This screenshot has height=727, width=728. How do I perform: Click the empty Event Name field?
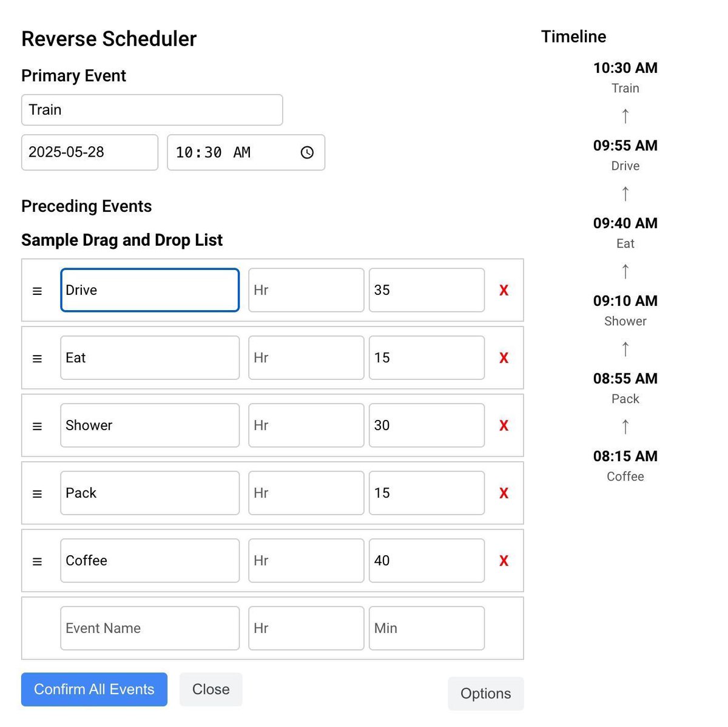tap(150, 628)
